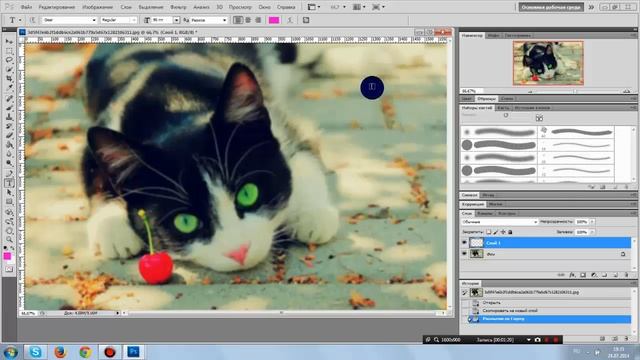This screenshot has width=640, height=360.
Task: Open the anti-aliasing method dropdown
Action: tap(224, 20)
